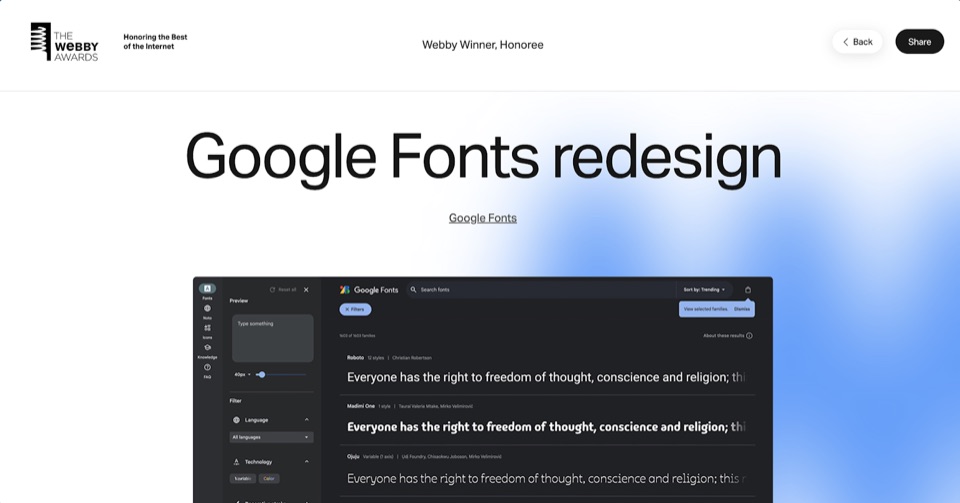Click the Ojuju font name
The image size is (960, 503).
click(x=353, y=456)
